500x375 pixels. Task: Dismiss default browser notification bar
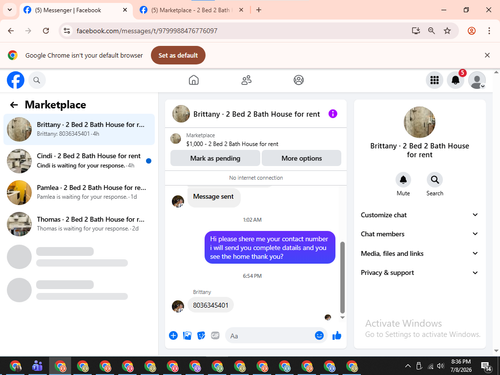487,55
